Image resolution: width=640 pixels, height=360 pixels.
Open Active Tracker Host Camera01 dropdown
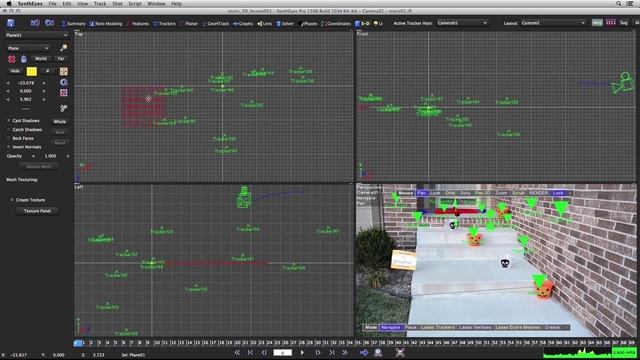[462, 23]
